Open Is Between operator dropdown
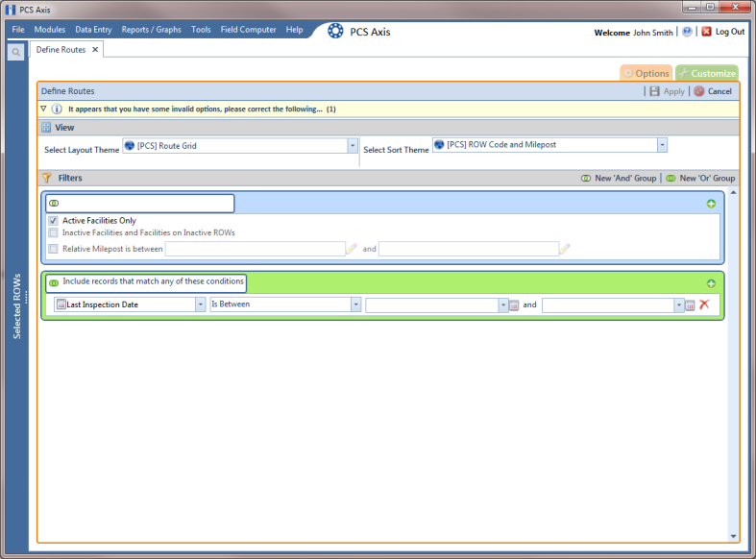The width and height of the screenshot is (756, 559). (355, 304)
